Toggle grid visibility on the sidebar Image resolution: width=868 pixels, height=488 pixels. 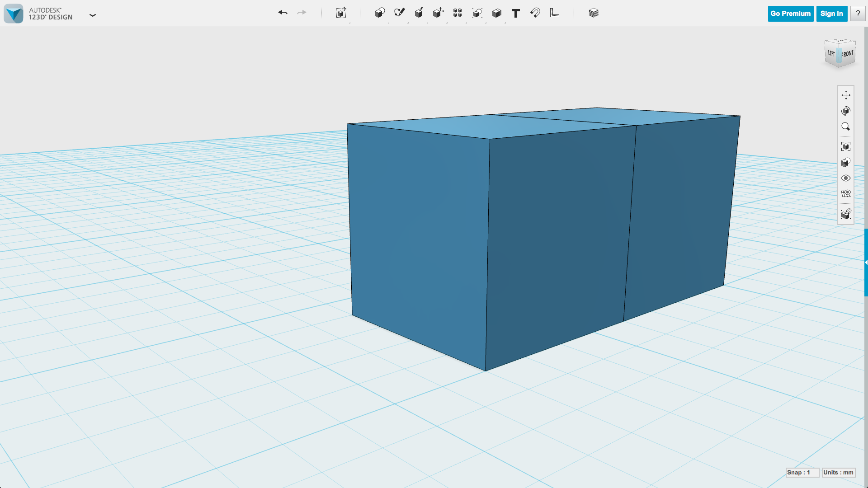point(846,193)
